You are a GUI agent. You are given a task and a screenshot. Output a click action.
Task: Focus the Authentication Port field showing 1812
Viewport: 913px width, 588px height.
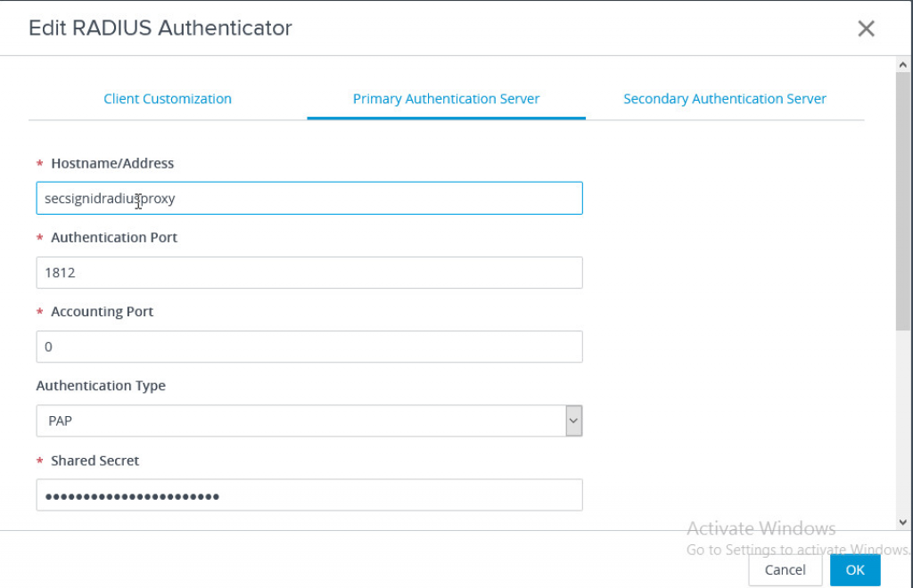308,273
